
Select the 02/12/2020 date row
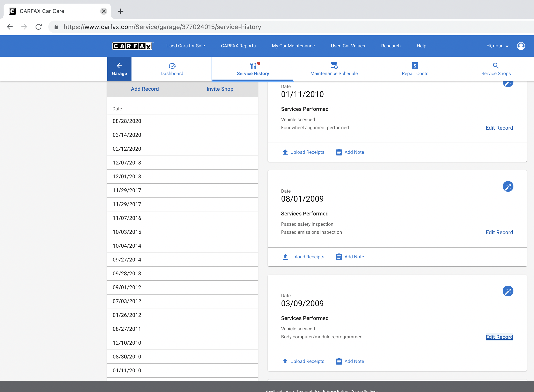click(182, 149)
